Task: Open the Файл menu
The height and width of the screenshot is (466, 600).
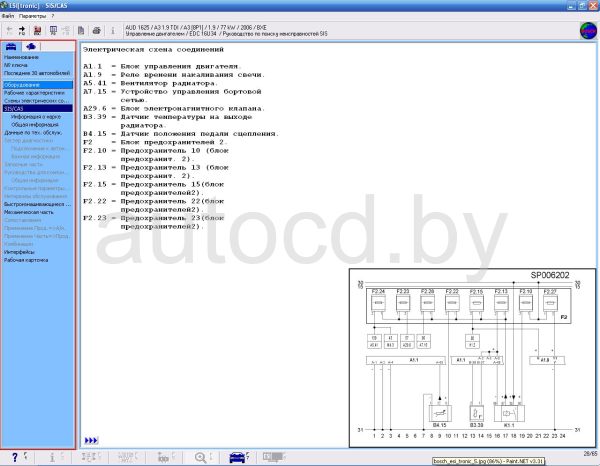Action: pyautogui.click(x=8, y=16)
